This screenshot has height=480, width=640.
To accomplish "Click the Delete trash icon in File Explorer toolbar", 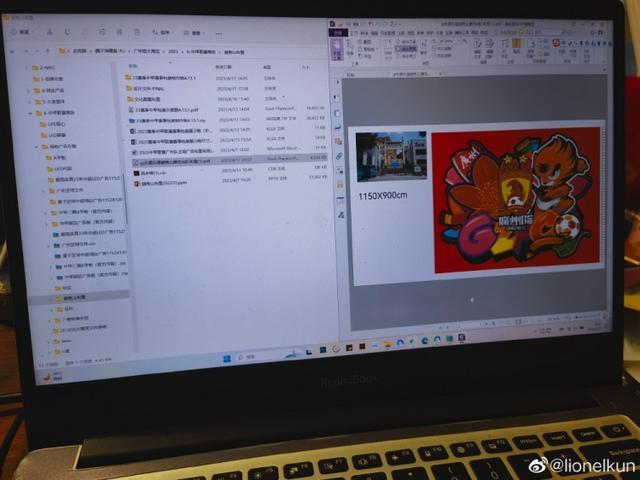I will tap(137, 32).
